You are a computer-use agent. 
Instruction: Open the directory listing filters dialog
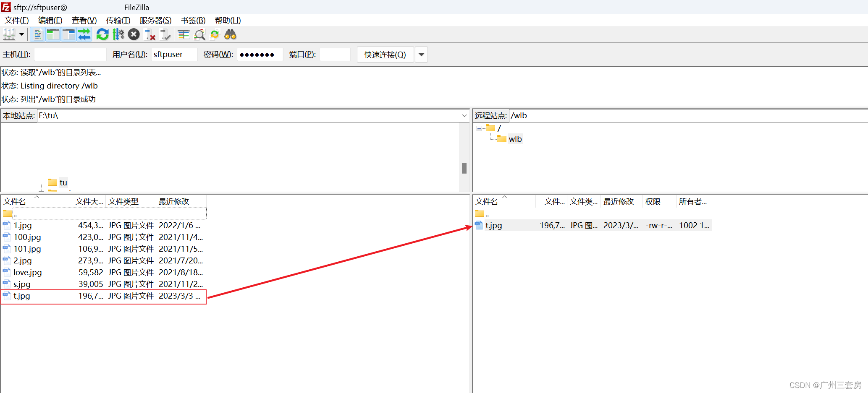point(184,34)
